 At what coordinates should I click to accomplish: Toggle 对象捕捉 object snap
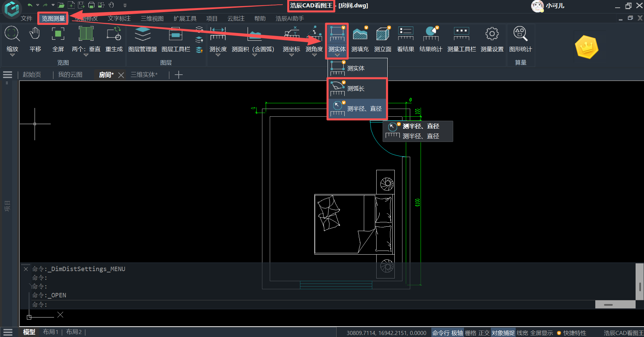(x=503, y=333)
